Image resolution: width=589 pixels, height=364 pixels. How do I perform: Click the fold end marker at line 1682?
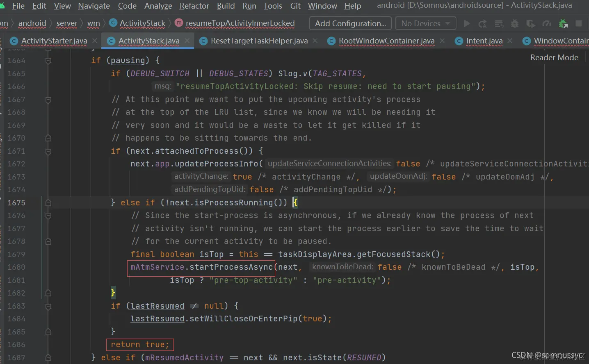tap(48, 293)
